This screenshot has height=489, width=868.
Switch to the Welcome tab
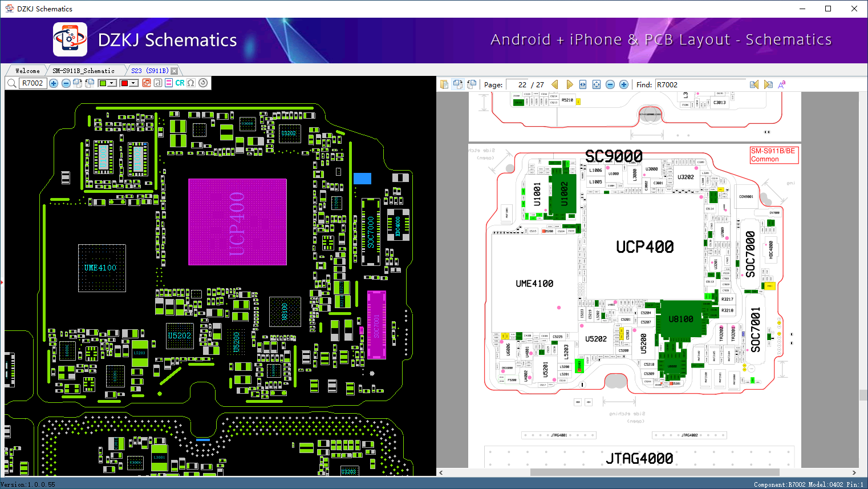27,71
